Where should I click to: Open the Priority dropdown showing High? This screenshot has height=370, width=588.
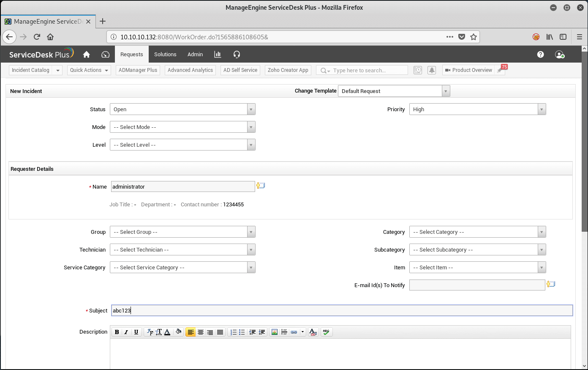point(477,109)
